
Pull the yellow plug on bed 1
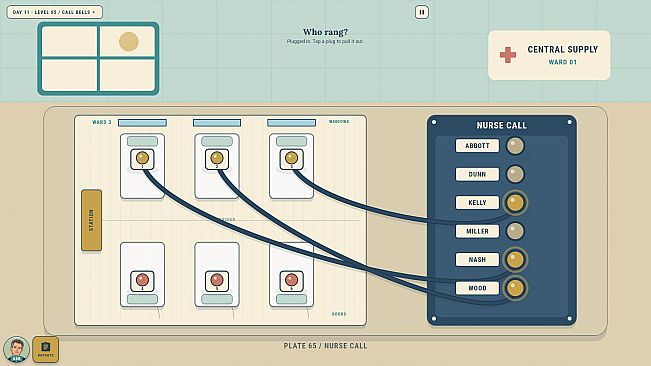pos(142,159)
